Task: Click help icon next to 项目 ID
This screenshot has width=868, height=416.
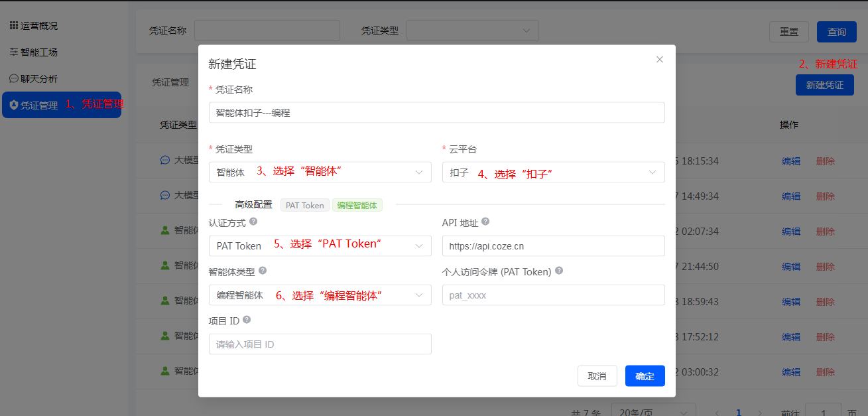Action: pyautogui.click(x=247, y=320)
